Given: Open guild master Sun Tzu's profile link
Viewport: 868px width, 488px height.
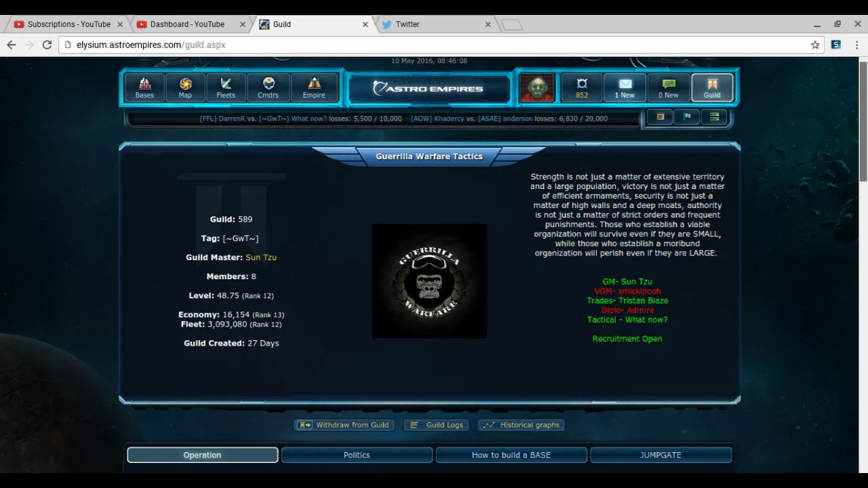Looking at the screenshot, I should pyautogui.click(x=261, y=258).
